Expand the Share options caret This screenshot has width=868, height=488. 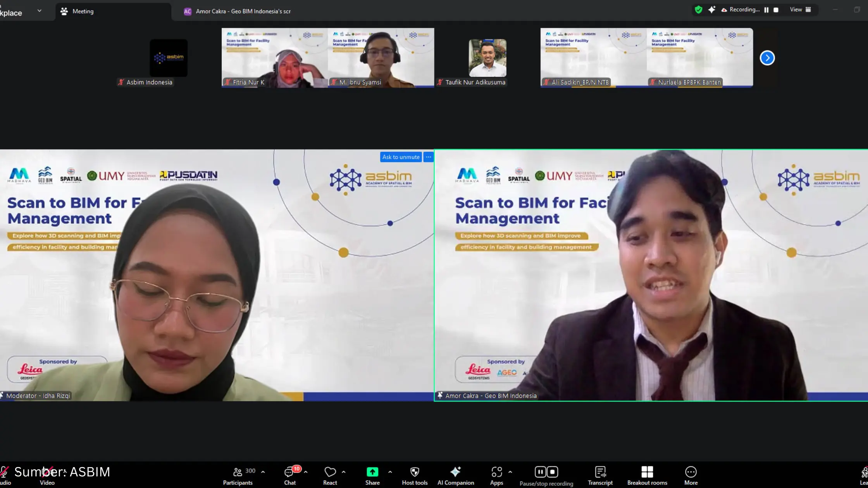[x=390, y=472]
